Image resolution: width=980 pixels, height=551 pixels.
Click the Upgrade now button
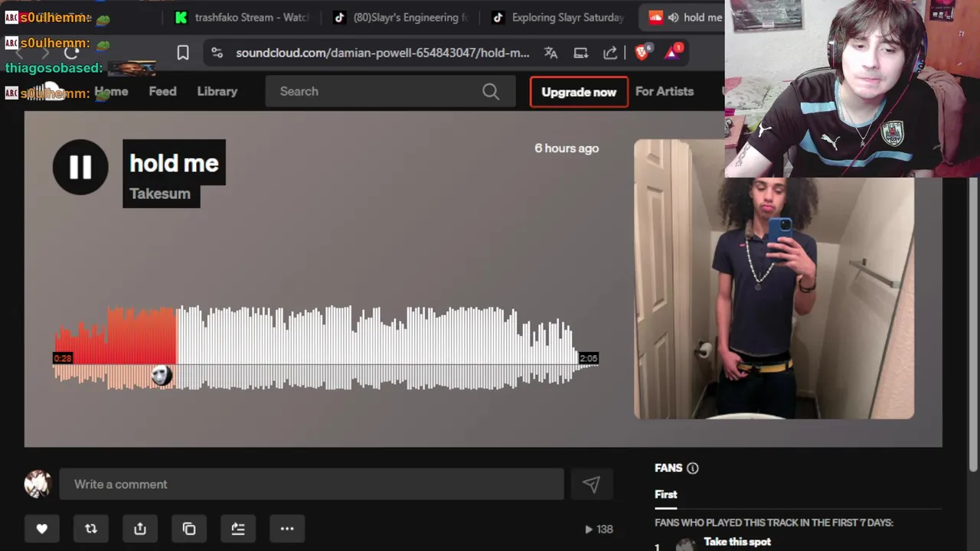coord(579,92)
